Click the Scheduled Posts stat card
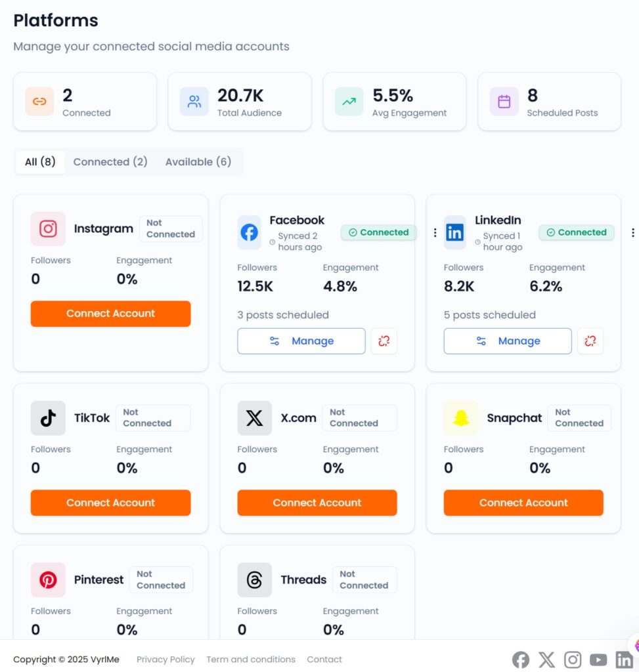The width and height of the screenshot is (639, 672). tap(549, 102)
